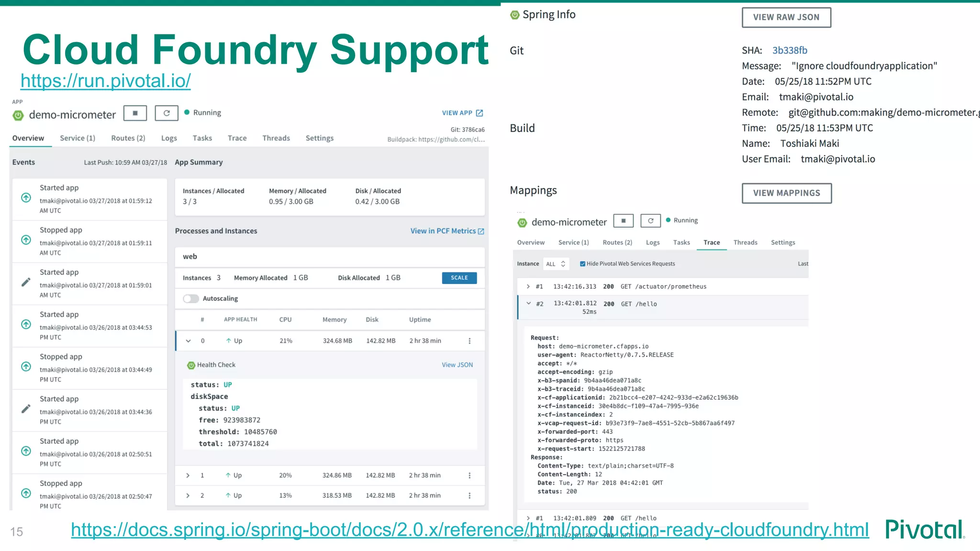Click the event icon for Started app 01:59:12
This screenshot has width=980, height=551.
[x=26, y=198]
